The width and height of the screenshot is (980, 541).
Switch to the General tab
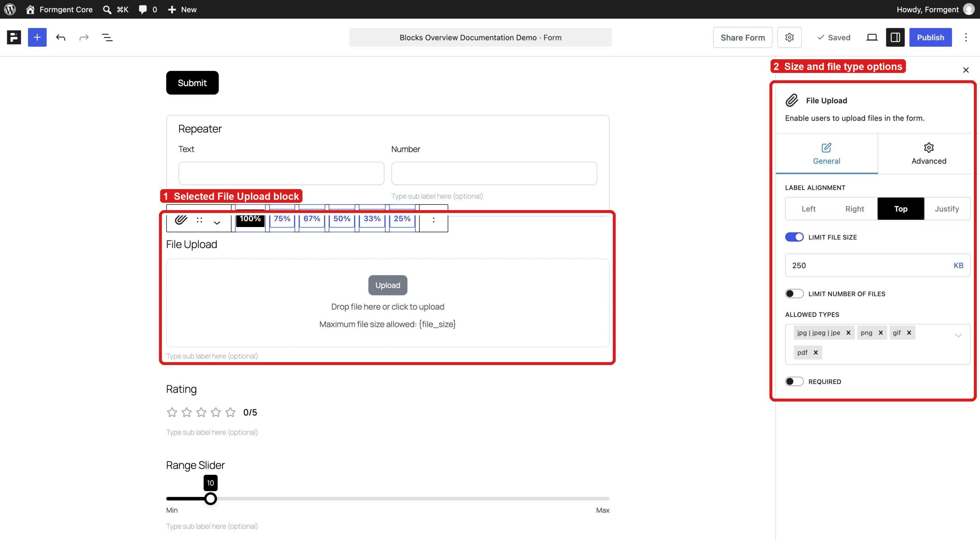click(x=826, y=154)
